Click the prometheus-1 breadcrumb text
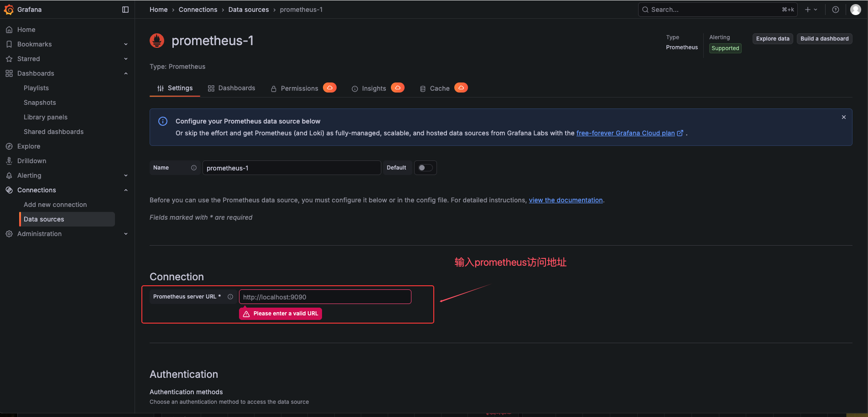Screen dimensions: 868x417 [301, 10]
